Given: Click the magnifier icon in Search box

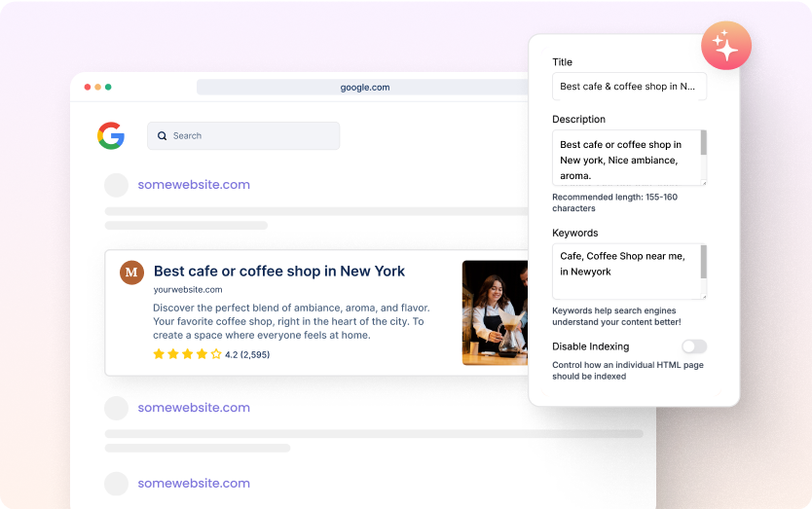Looking at the screenshot, I should [163, 136].
